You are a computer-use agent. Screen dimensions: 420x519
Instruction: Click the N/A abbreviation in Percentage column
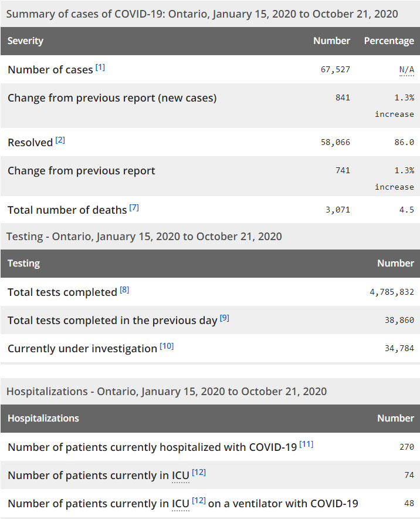(x=407, y=70)
